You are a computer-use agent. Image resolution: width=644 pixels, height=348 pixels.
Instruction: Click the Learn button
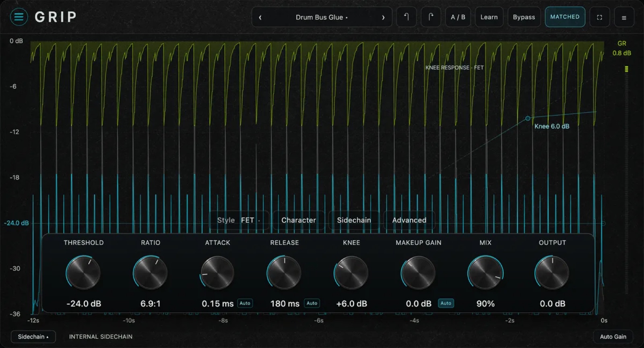[489, 17]
